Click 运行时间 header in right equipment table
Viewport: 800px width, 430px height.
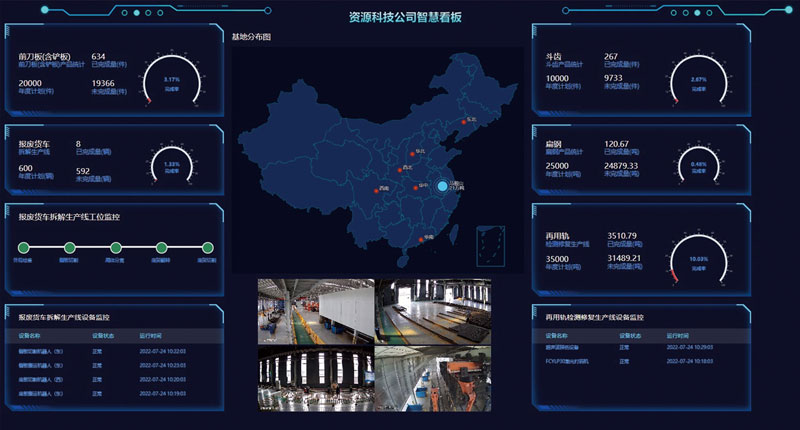pos(678,336)
